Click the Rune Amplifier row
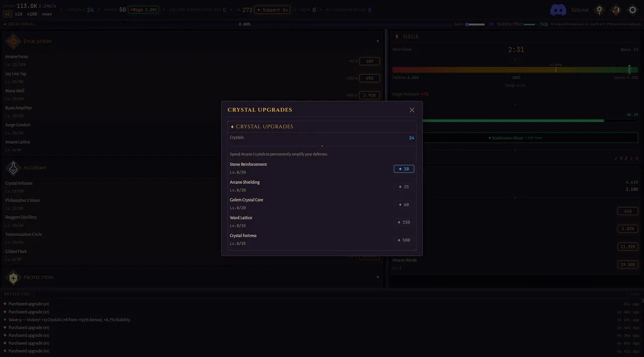The width and height of the screenshot is (644, 357). click(192, 112)
